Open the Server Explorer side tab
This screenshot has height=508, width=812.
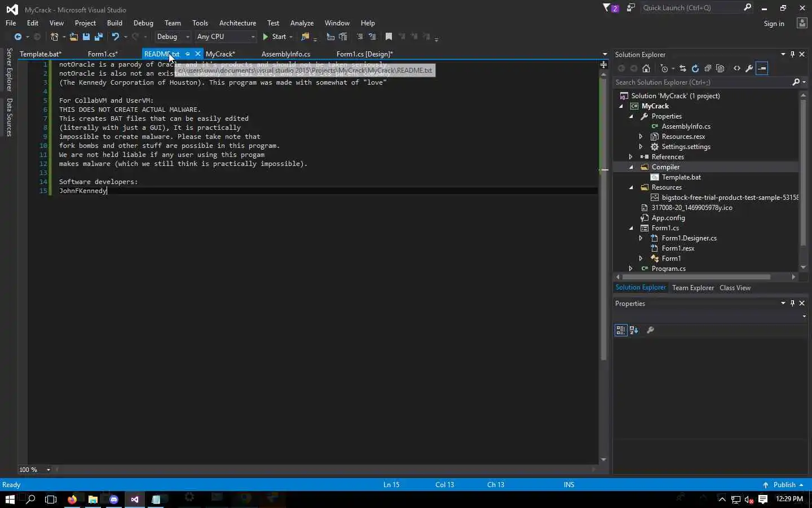(9, 69)
